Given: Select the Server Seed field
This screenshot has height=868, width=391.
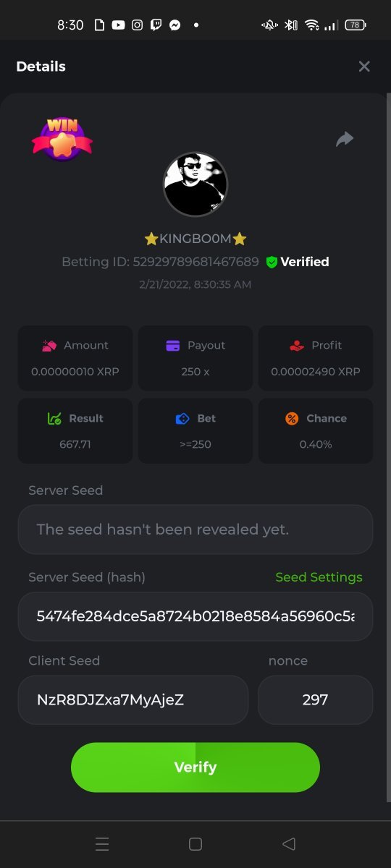Looking at the screenshot, I should [x=195, y=529].
